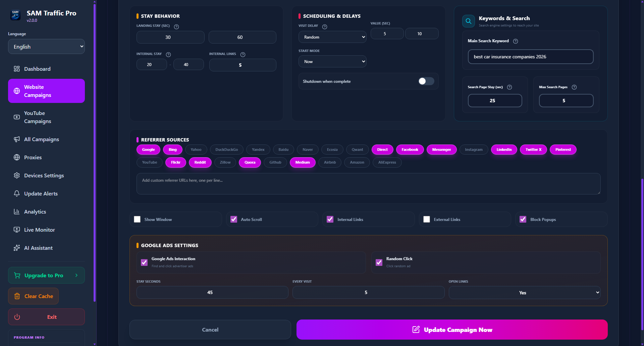Click the Live Monitor screen icon
The image size is (644, 346).
pyautogui.click(x=17, y=230)
